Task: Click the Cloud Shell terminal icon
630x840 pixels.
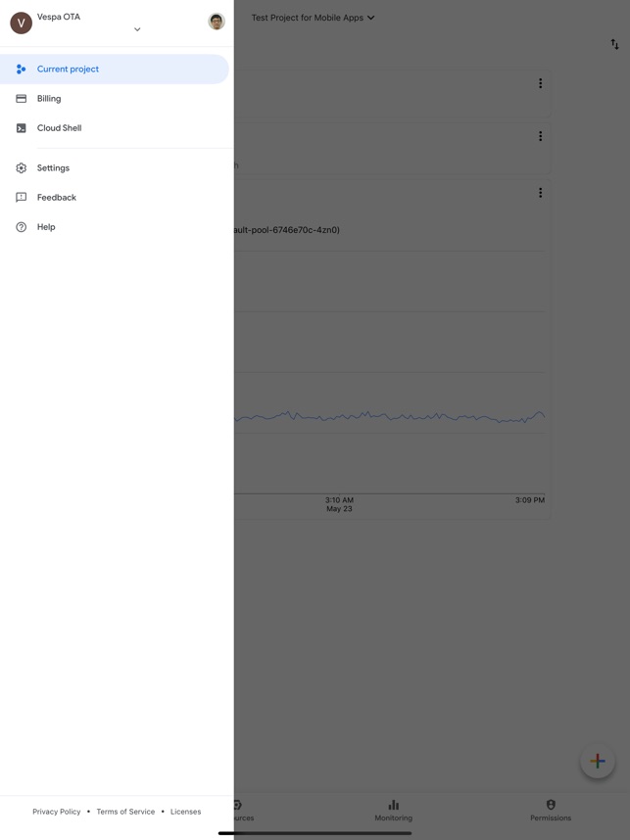Action: 21,128
